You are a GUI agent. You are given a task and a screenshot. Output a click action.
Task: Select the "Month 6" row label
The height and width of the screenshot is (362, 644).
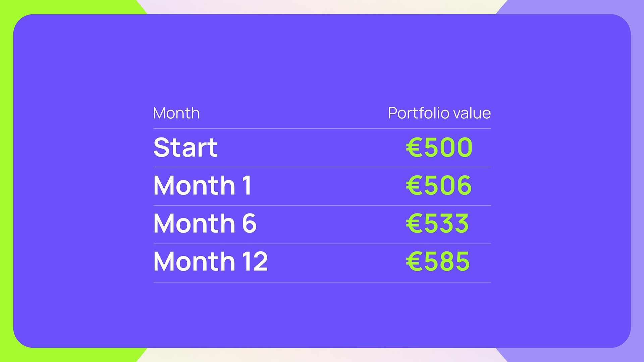pyautogui.click(x=205, y=224)
